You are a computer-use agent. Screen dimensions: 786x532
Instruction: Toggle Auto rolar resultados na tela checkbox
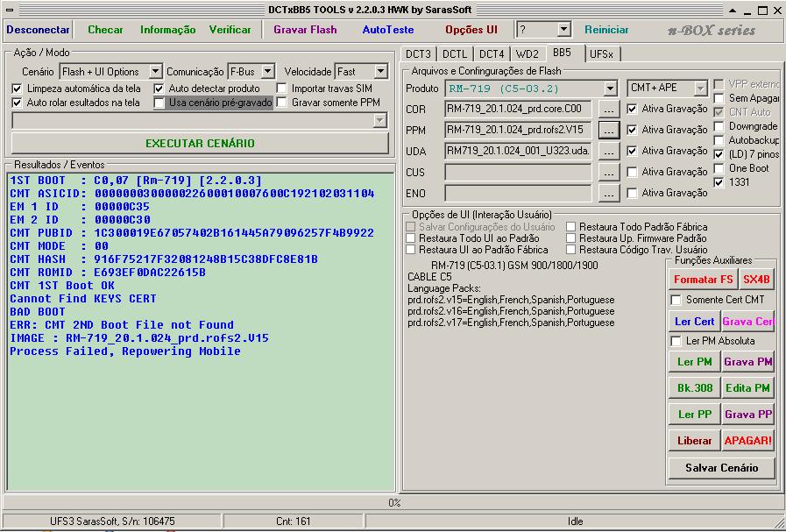click(x=17, y=103)
